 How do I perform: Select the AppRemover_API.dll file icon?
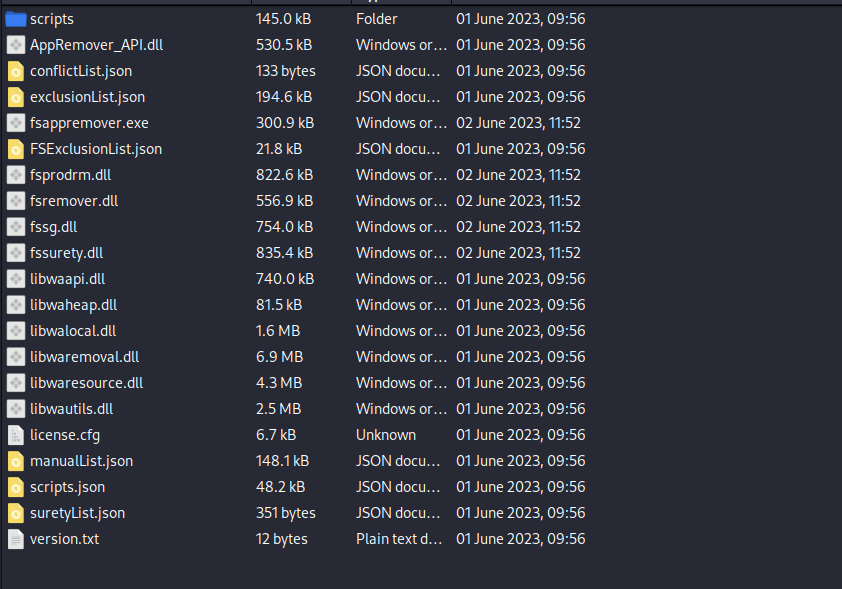click(15, 45)
